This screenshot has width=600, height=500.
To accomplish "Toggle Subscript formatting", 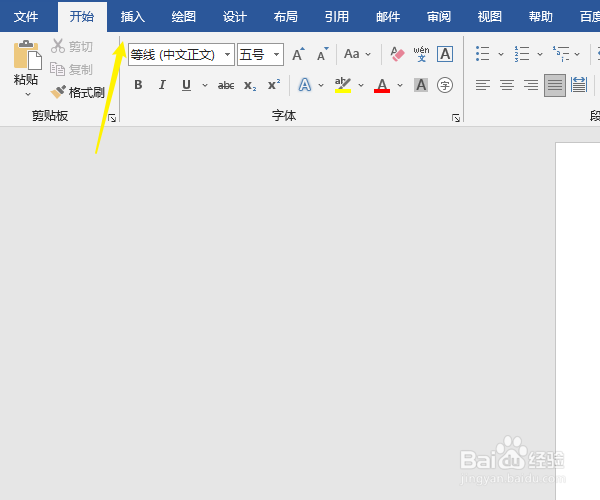I will coord(250,85).
